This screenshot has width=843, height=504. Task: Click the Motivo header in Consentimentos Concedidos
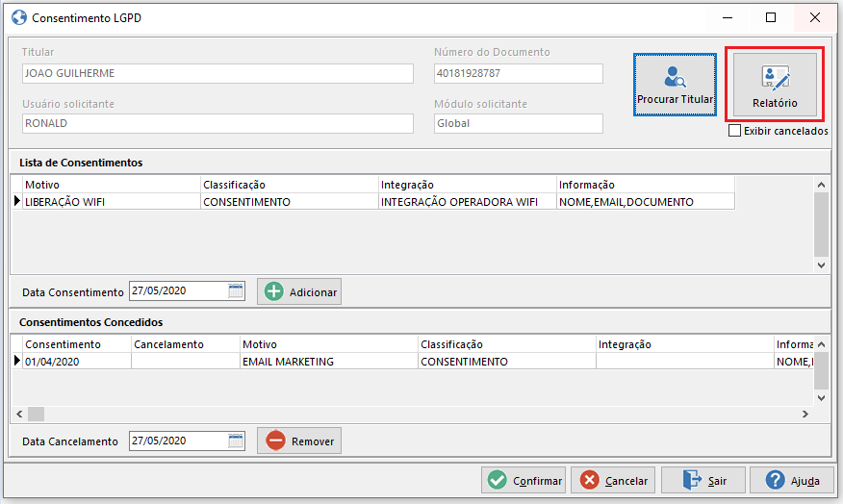(x=328, y=344)
